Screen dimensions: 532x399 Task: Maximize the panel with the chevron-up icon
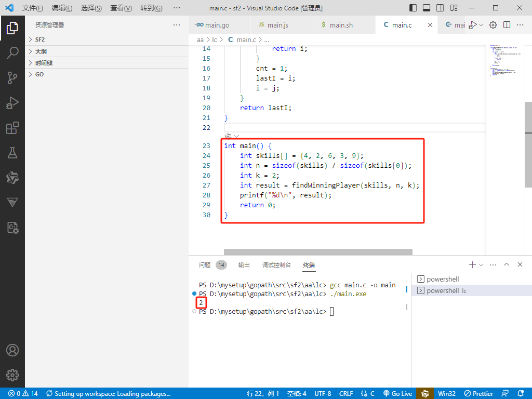point(507,264)
